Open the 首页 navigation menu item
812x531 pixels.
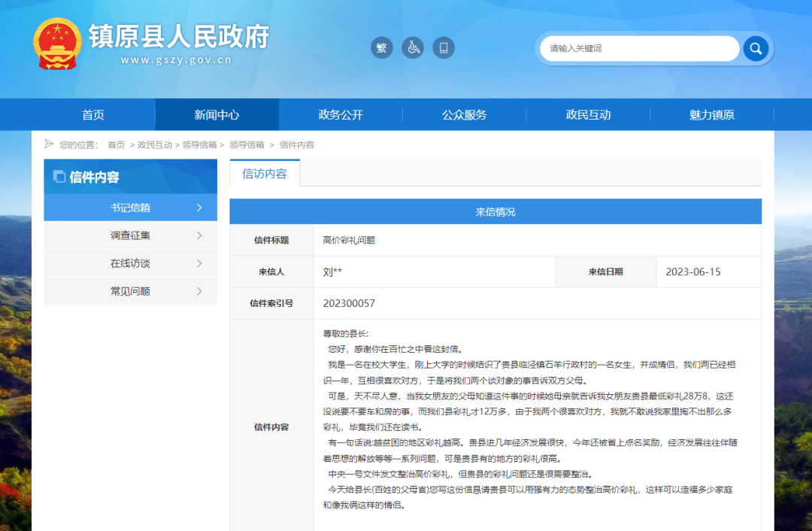pos(93,115)
